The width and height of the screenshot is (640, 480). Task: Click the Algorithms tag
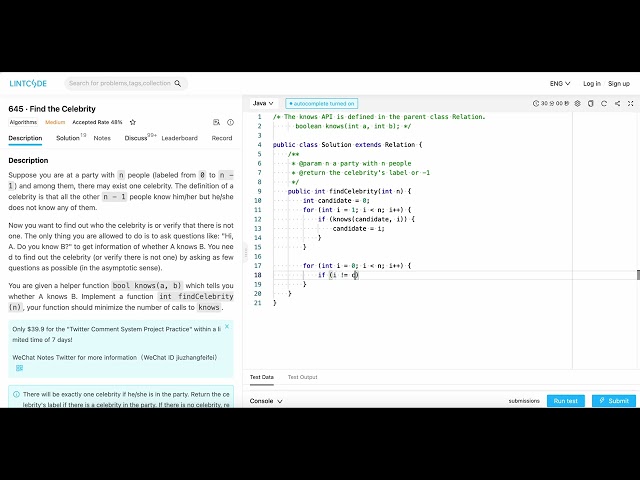coord(23,122)
